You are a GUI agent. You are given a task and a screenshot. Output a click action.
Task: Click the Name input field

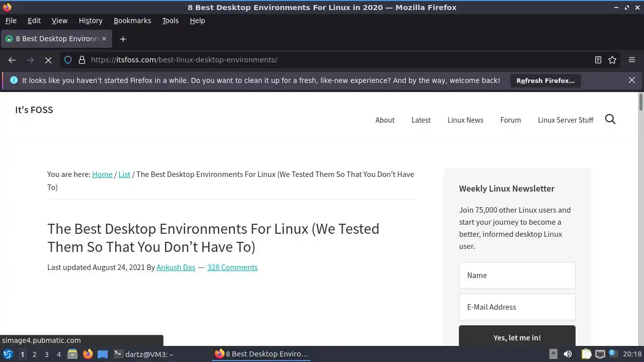tap(517, 275)
